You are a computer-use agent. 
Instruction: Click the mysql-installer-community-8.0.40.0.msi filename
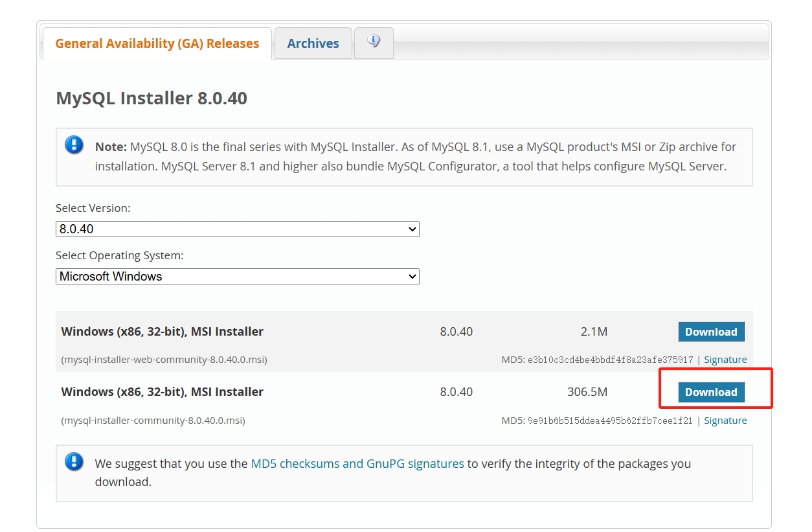pyautogui.click(x=153, y=421)
